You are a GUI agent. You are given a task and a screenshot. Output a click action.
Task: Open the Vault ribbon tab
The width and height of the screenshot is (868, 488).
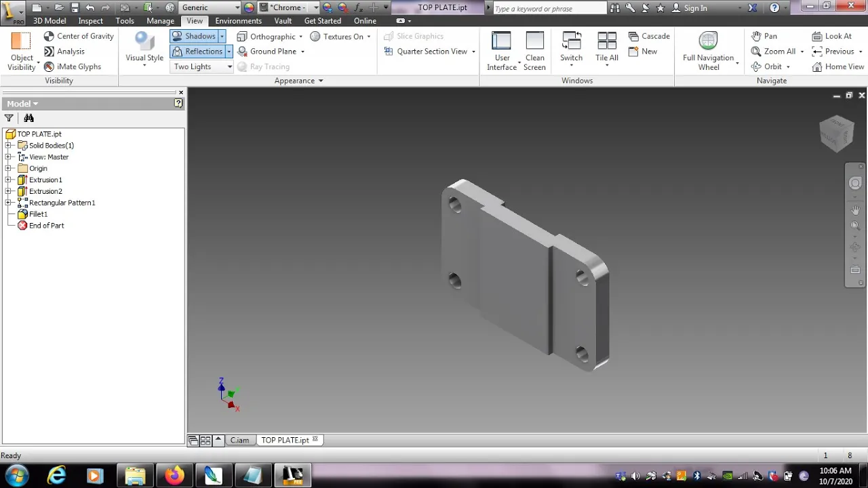(x=283, y=20)
